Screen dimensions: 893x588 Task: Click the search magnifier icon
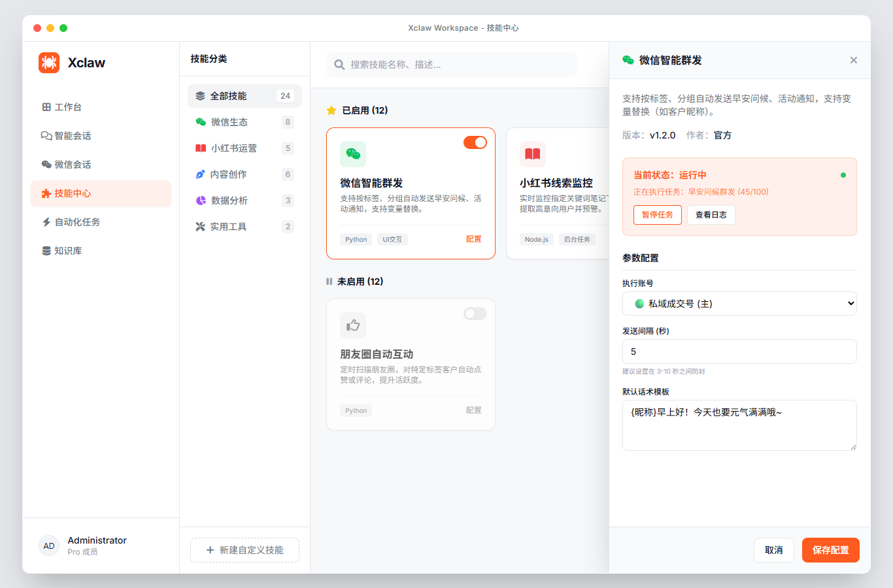339,65
